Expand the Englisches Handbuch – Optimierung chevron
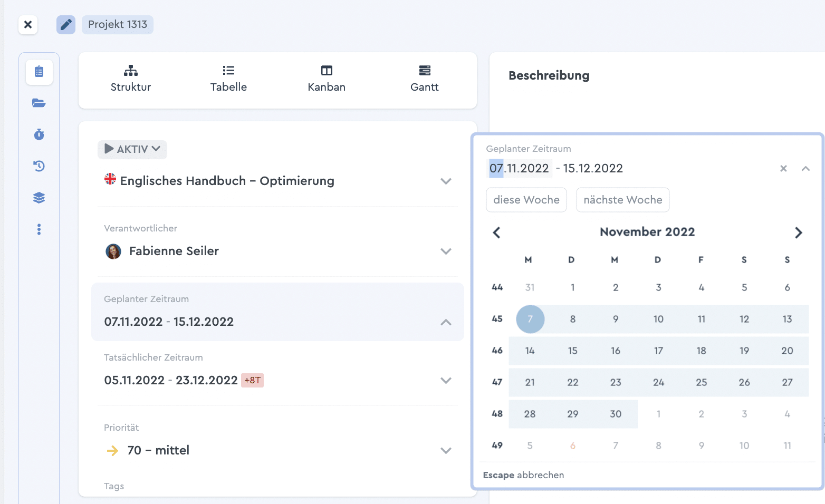The image size is (825, 504). pos(446,181)
